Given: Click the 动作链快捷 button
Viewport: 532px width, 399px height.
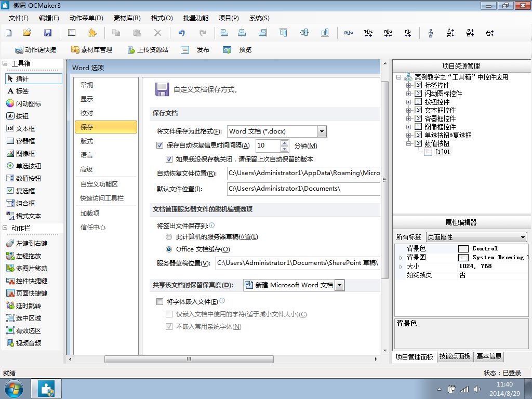Looking at the screenshot, I should pyautogui.click(x=36, y=50).
